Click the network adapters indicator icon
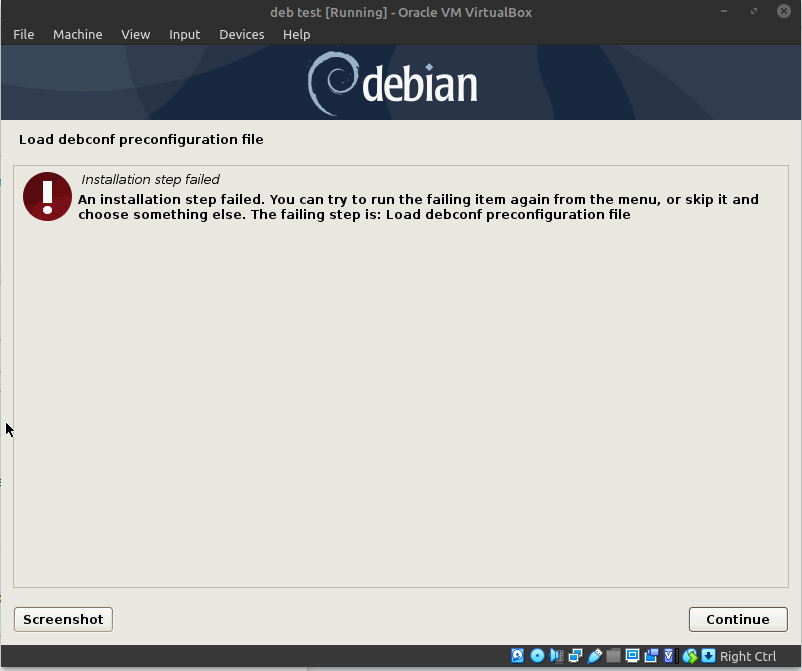802x671 pixels. (x=575, y=656)
